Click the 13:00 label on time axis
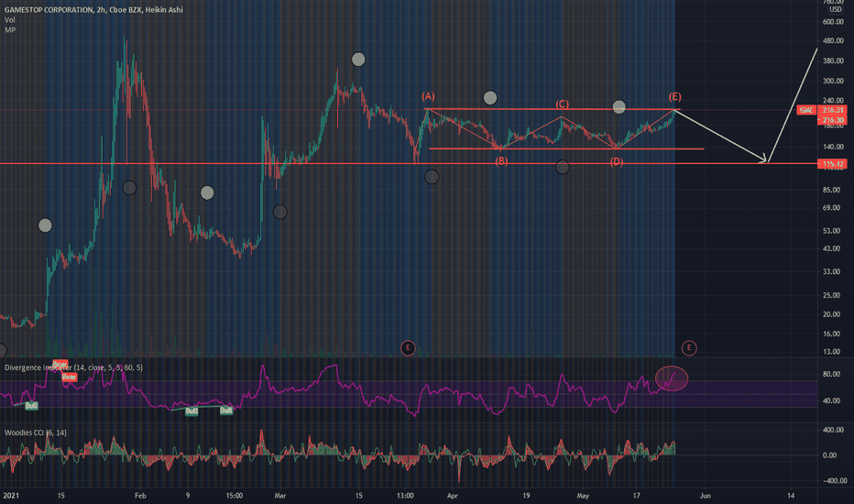This screenshot has height=504, width=854. coord(405,496)
